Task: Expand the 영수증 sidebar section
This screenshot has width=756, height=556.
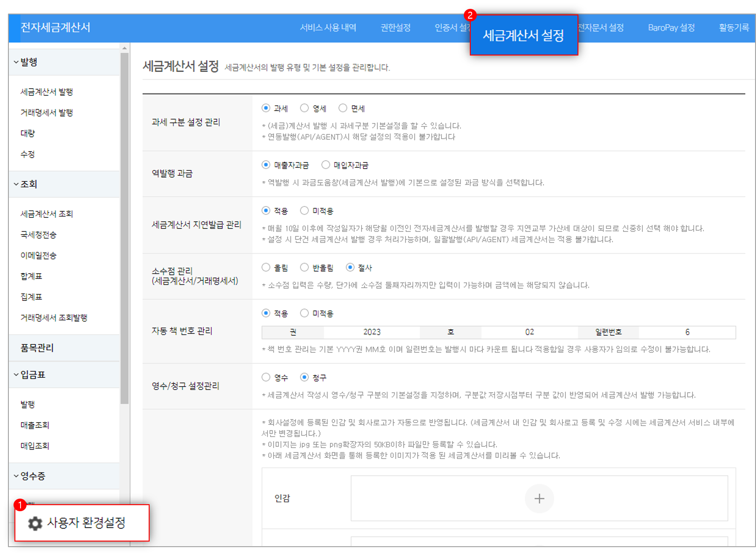Action: (x=29, y=476)
